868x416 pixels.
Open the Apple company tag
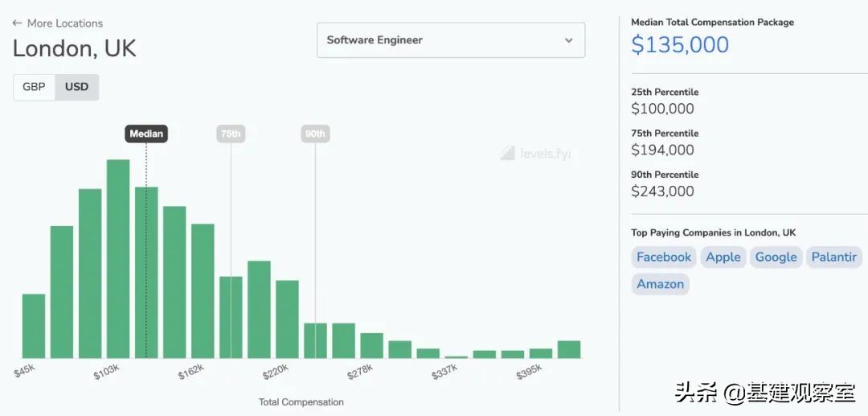pos(723,257)
